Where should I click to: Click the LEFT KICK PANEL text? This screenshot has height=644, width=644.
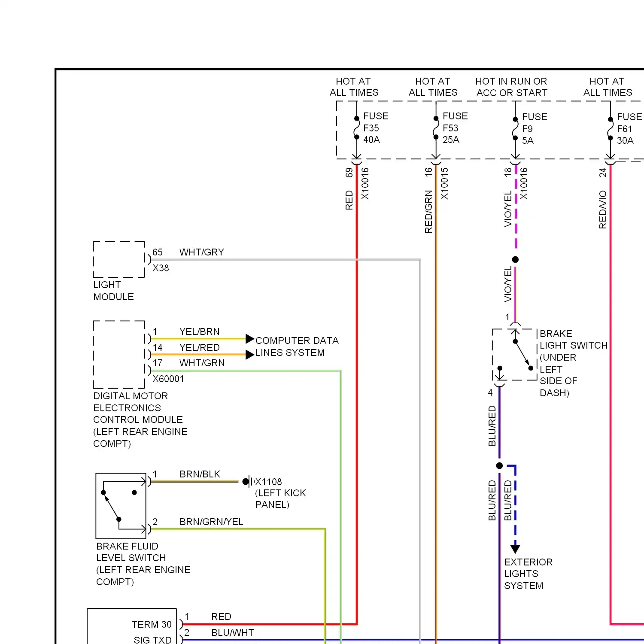point(280,498)
